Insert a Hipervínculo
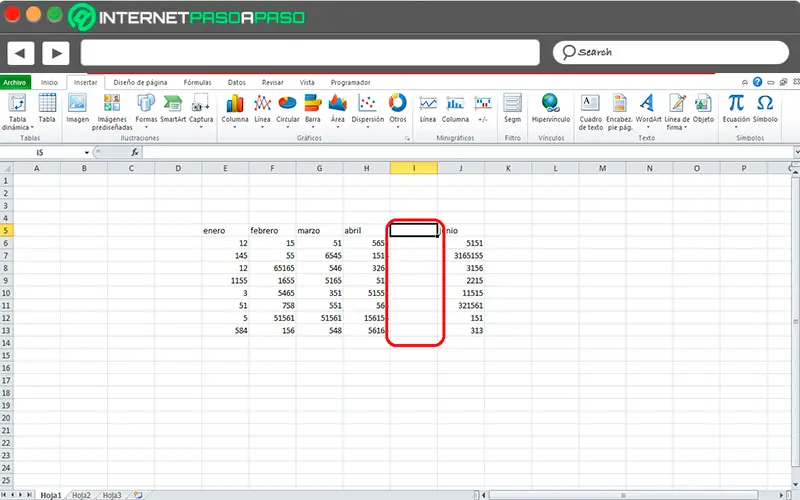Screen dimensions: 800x500 pos(551,108)
